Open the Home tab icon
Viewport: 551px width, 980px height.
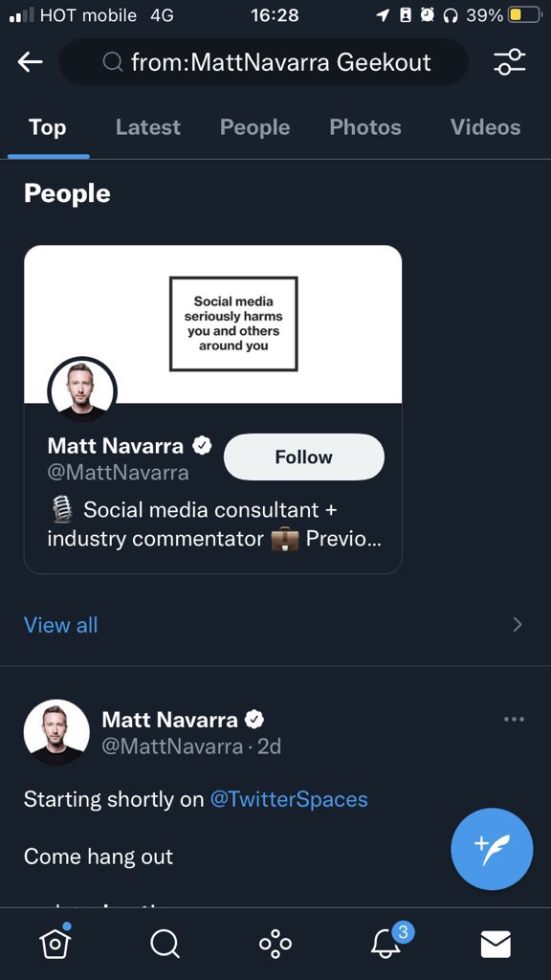click(x=55, y=943)
